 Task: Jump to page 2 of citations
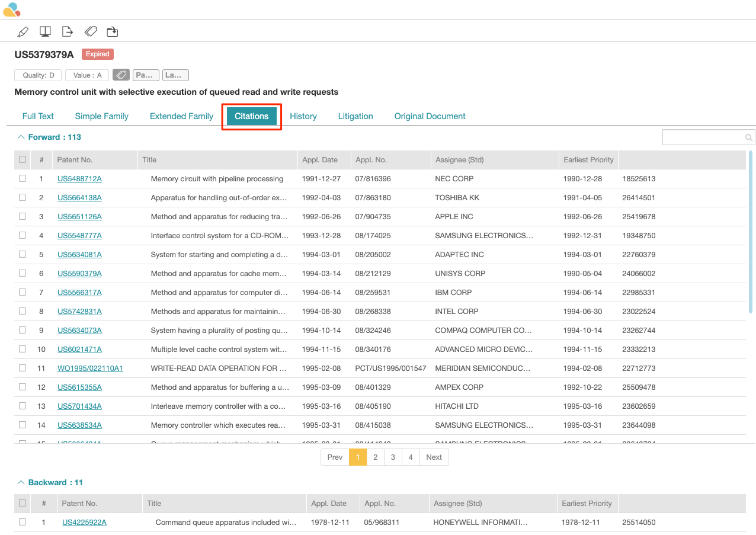click(x=375, y=457)
